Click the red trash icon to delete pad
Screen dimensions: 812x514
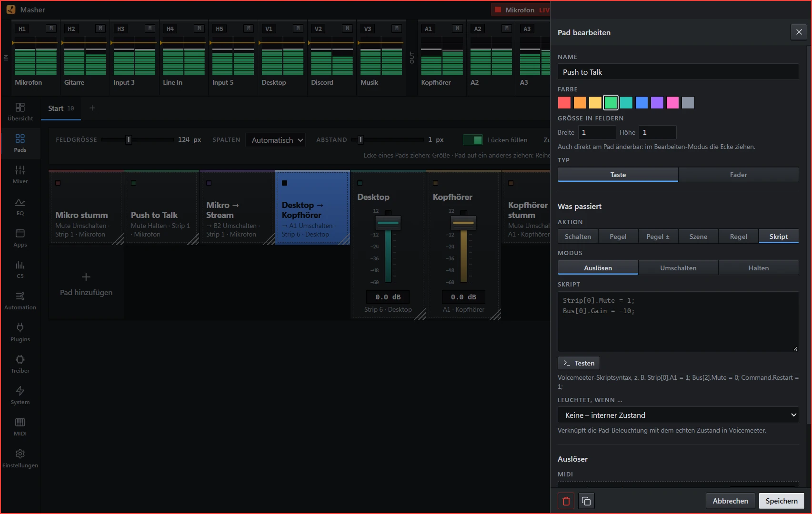566,501
